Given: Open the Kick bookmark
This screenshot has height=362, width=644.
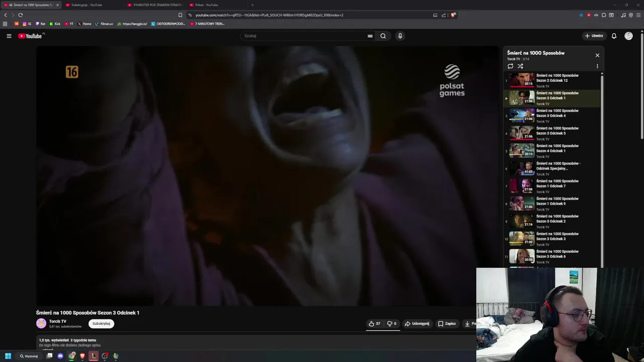Looking at the screenshot, I should point(55,24).
